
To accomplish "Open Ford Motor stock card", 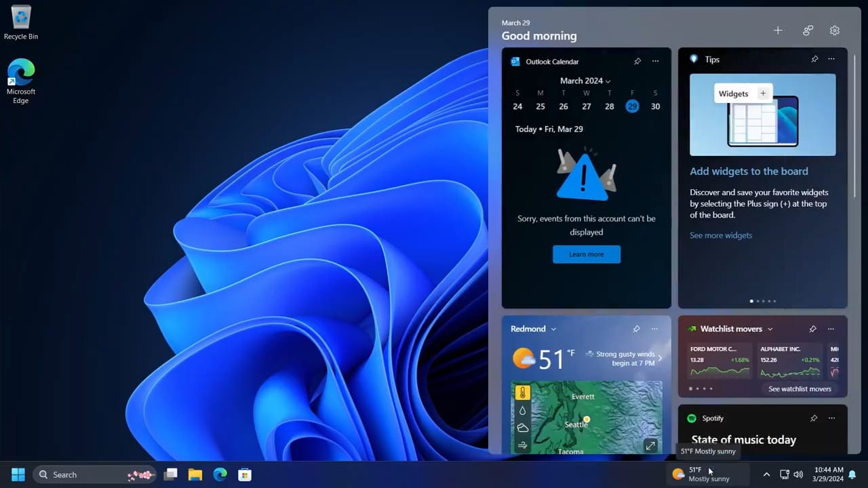I will point(719,363).
